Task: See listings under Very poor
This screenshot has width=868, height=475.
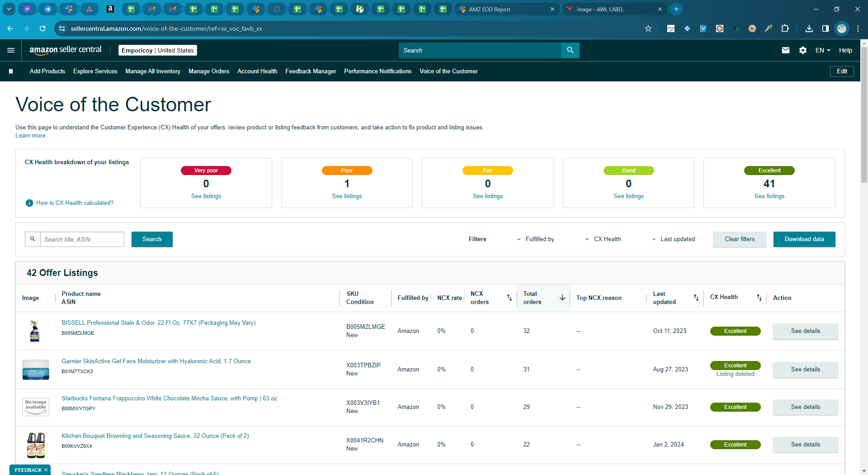Action: [206, 196]
